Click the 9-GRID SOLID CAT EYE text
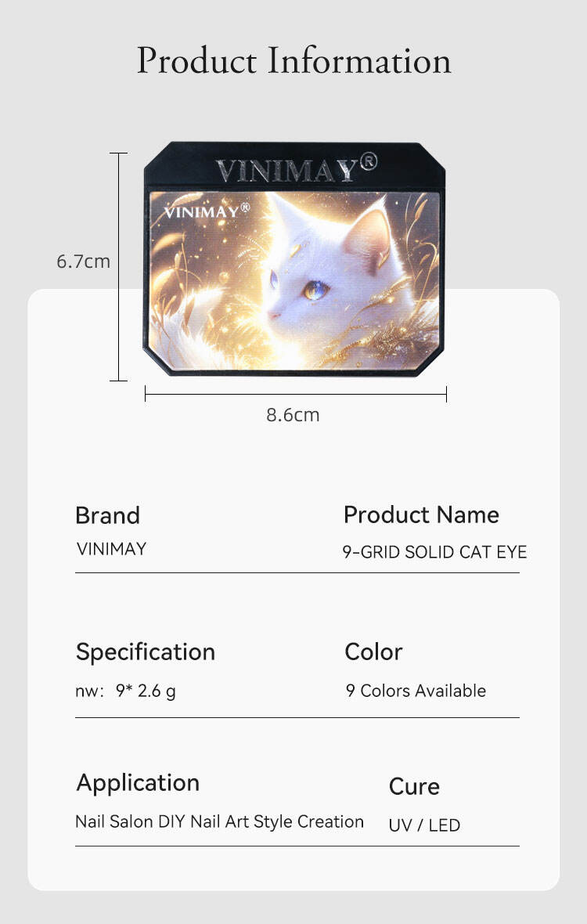The height and width of the screenshot is (924, 587). coord(434,552)
